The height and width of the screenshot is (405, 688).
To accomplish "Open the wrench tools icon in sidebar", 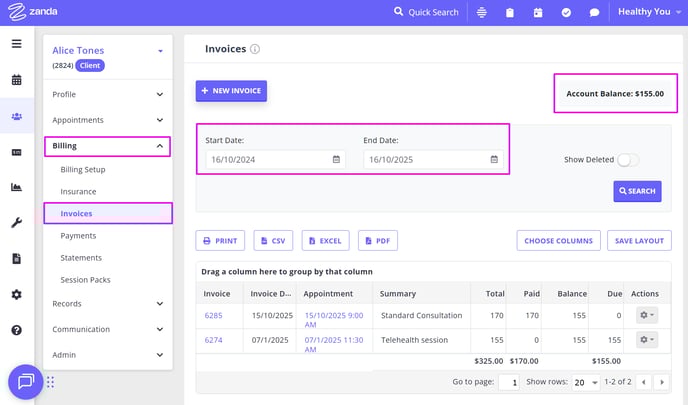I will click(x=16, y=222).
